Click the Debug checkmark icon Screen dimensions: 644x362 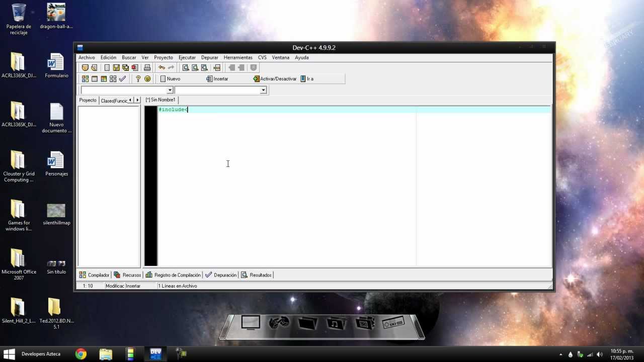pos(122,79)
